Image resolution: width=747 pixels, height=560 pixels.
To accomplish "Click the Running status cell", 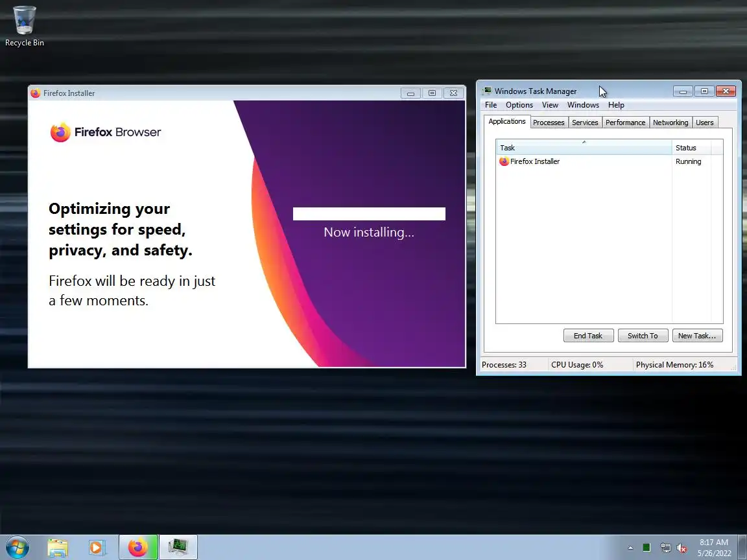I will [x=689, y=161].
